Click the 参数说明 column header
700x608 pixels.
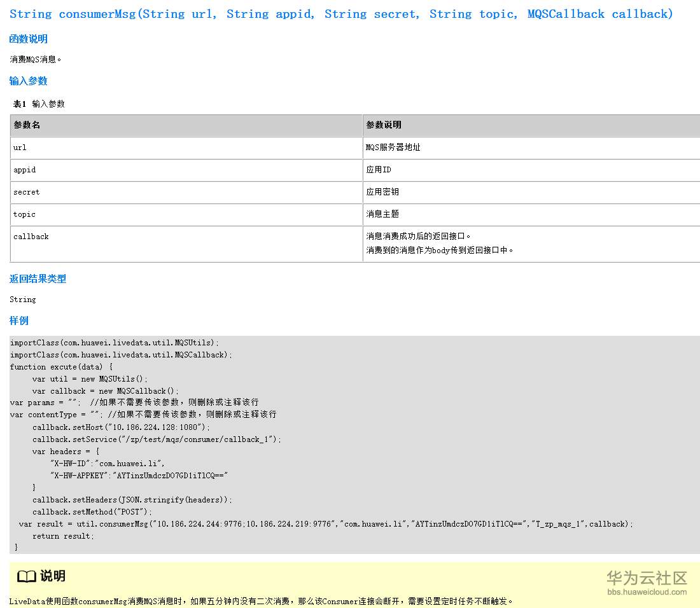(x=531, y=125)
